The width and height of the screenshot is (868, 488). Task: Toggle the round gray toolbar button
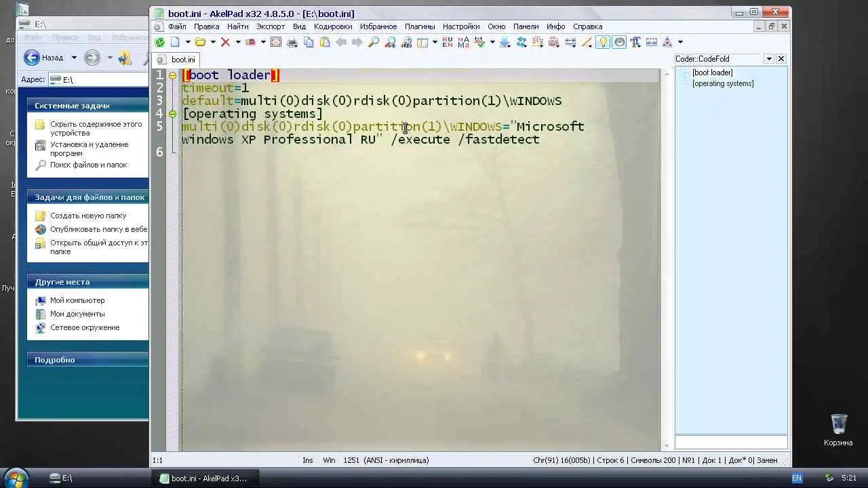(x=619, y=42)
